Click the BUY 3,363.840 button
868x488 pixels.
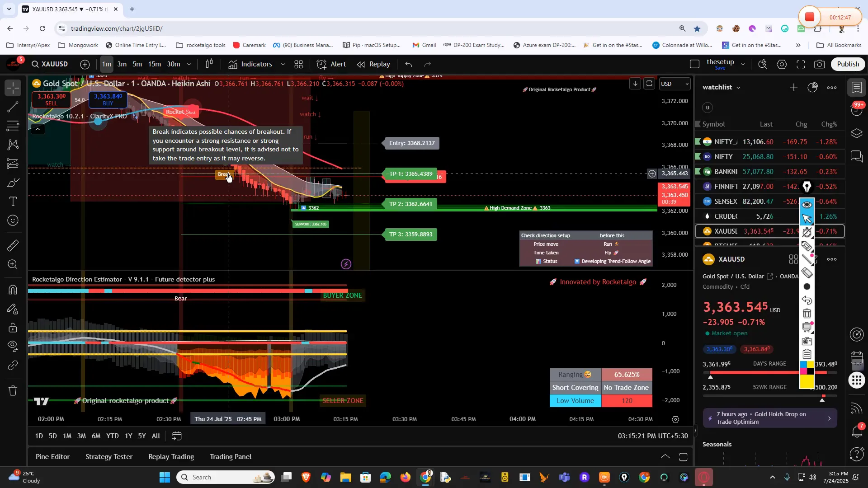(108, 99)
